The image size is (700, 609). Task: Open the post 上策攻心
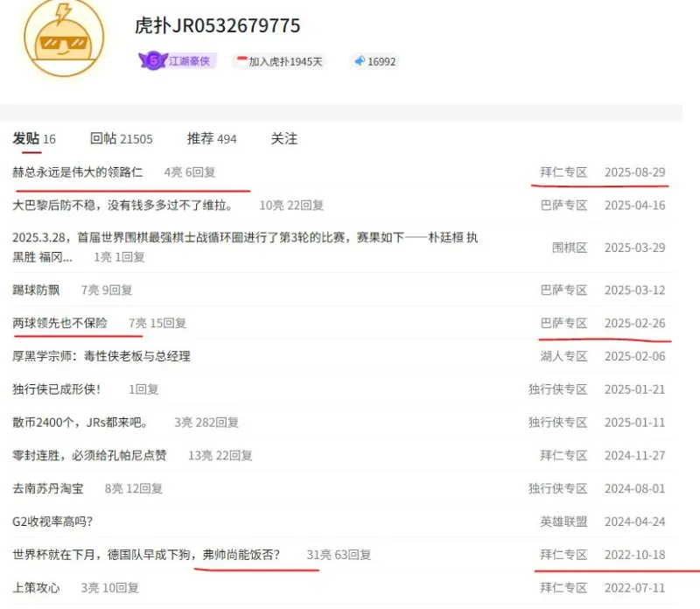tap(37, 588)
